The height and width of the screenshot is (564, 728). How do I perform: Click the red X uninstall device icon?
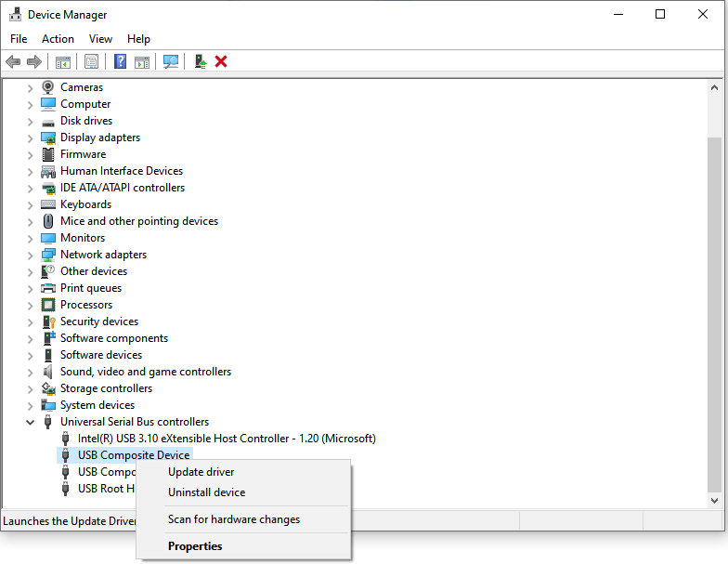click(221, 61)
